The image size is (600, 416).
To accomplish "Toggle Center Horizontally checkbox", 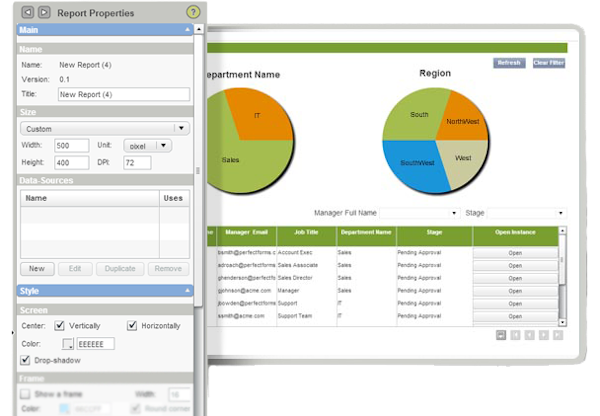I will point(132,325).
